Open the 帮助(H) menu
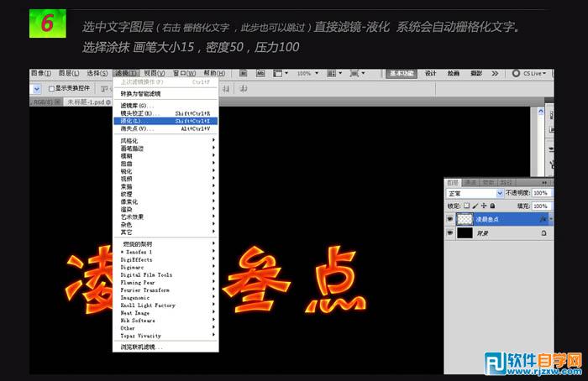This screenshot has height=381, width=588. click(214, 73)
